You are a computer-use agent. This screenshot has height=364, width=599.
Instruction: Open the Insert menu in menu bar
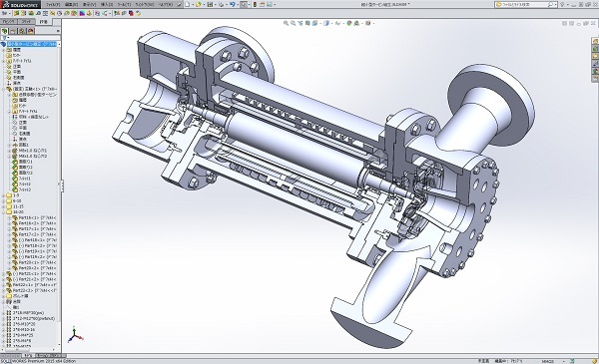point(107,5)
